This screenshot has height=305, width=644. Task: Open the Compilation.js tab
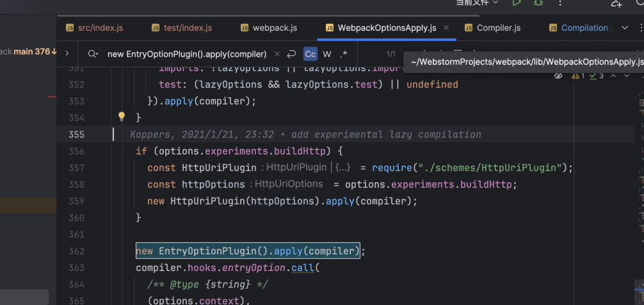click(580, 28)
